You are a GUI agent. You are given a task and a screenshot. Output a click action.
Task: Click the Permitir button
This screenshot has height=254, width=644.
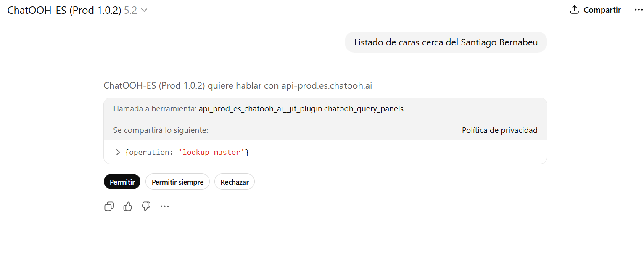click(122, 181)
